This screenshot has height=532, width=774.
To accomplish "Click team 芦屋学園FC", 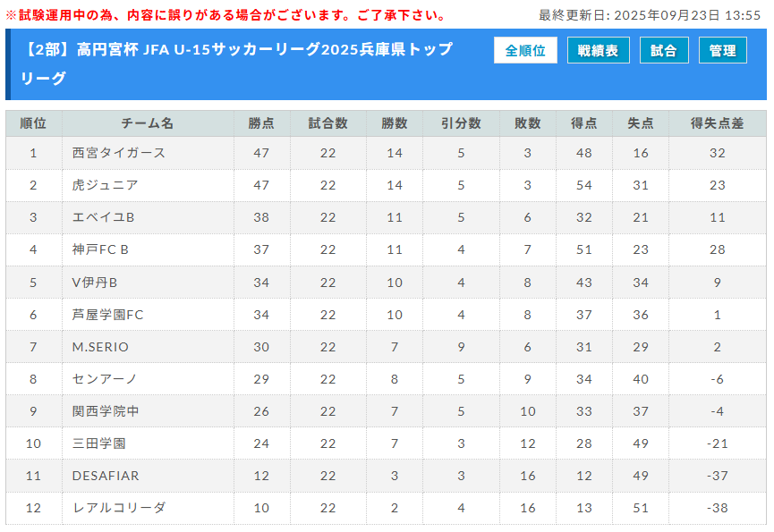I will (x=107, y=315).
